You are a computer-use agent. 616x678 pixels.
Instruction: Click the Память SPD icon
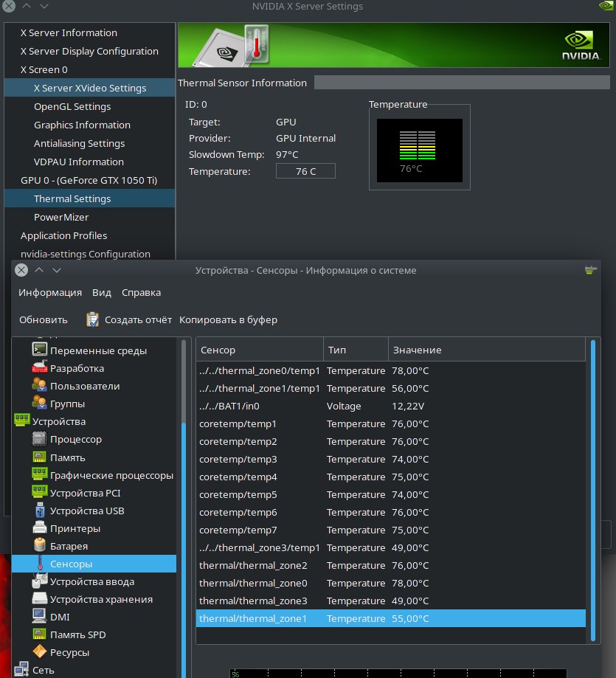click(39, 634)
